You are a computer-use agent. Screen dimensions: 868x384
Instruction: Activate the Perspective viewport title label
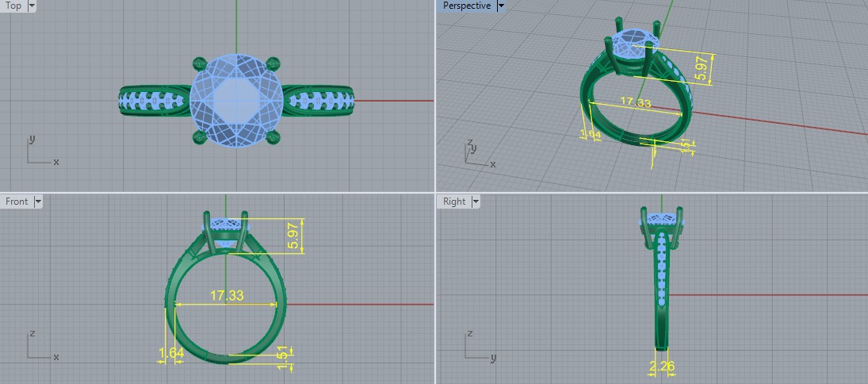pos(467,6)
